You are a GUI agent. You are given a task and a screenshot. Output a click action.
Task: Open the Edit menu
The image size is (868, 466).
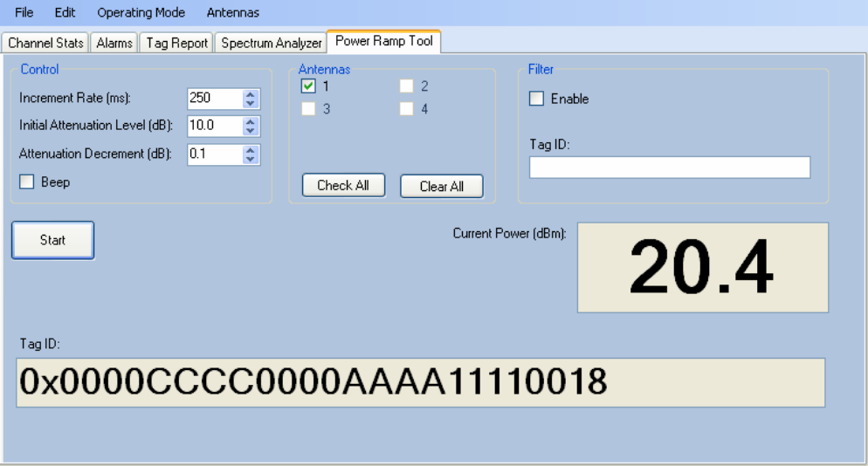point(65,12)
